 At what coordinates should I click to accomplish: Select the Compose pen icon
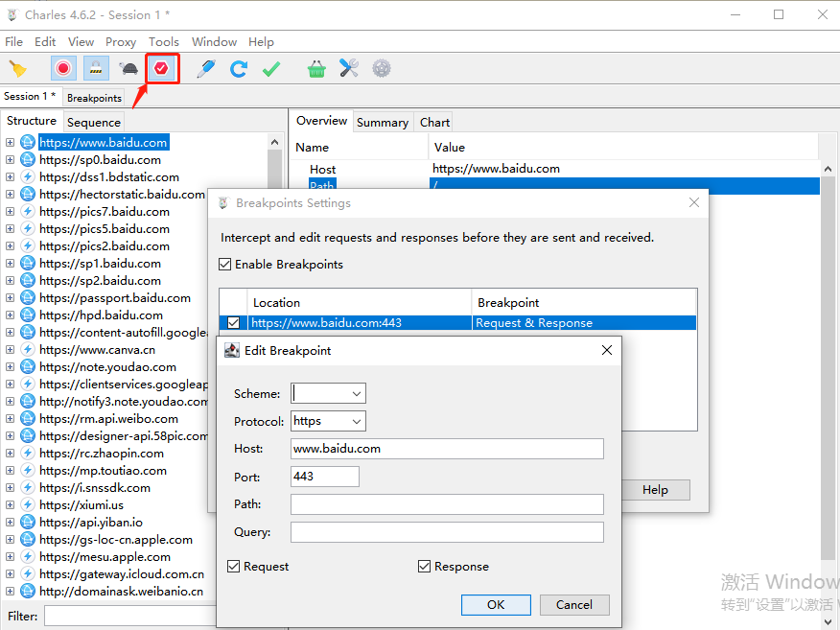pyautogui.click(x=206, y=68)
